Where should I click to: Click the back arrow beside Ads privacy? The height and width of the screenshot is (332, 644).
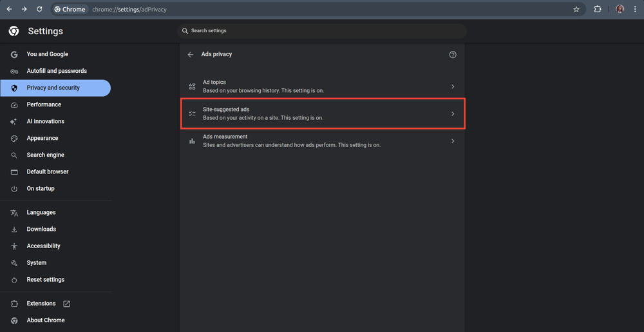click(191, 55)
